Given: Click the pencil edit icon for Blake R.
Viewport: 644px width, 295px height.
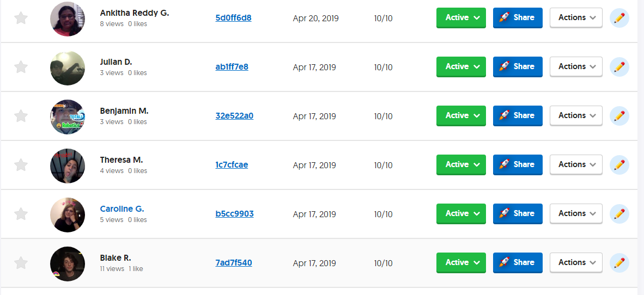Looking at the screenshot, I should click(619, 263).
